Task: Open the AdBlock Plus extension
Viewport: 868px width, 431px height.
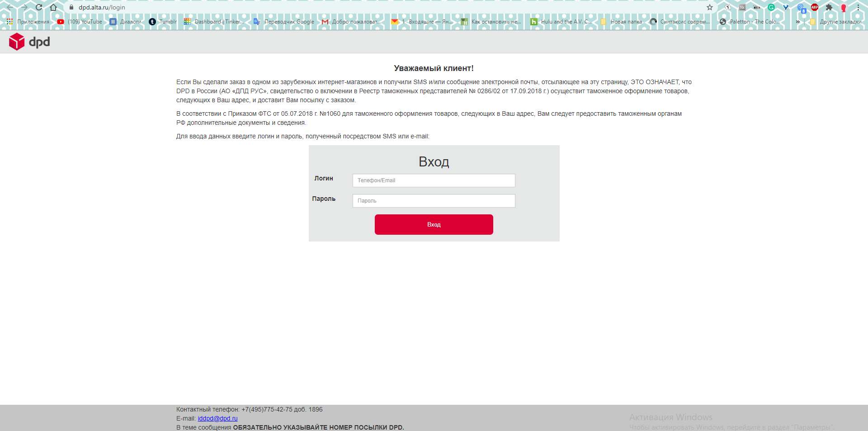Action: [815, 7]
